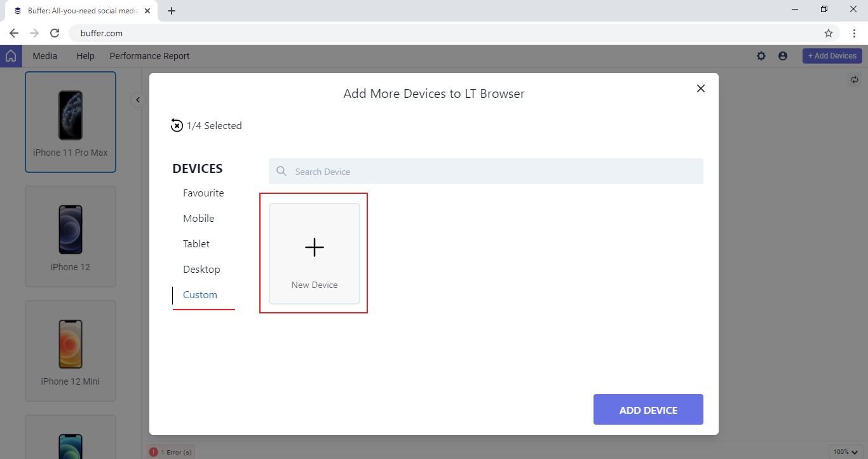Reset selected devices using the 1/4 Selected icon

tap(177, 126)
